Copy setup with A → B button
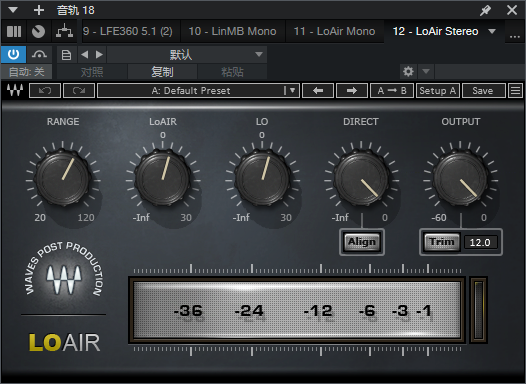 point(392,91)
